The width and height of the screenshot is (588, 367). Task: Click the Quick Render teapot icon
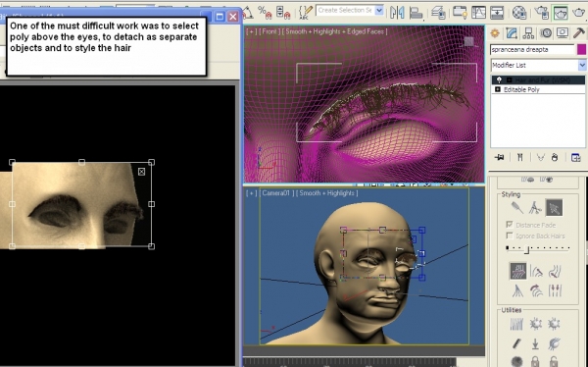click(578, 12)
